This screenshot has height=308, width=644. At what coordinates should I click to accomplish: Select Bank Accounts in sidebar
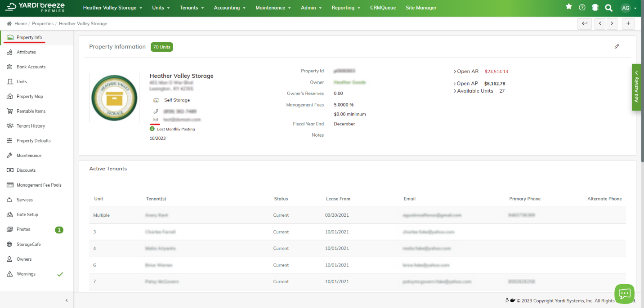[x=31, y=67]
